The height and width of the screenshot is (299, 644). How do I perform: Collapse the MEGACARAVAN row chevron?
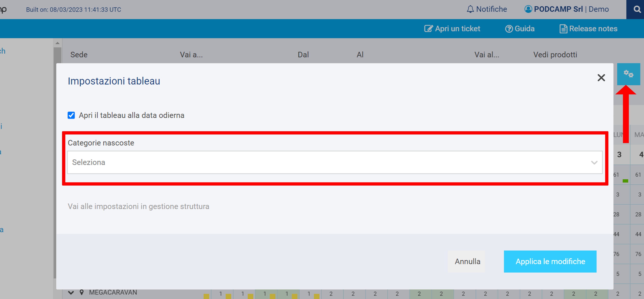[x=71, y=292]
